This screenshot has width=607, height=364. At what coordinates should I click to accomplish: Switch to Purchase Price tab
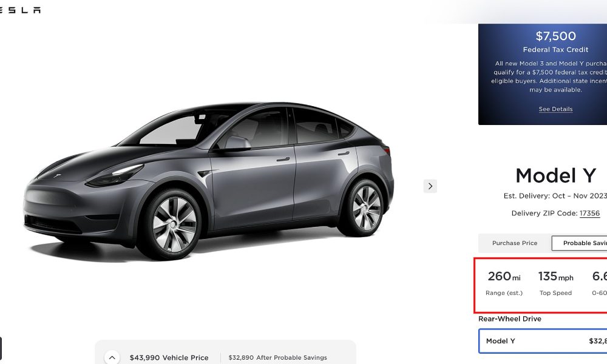coord(515,243)
